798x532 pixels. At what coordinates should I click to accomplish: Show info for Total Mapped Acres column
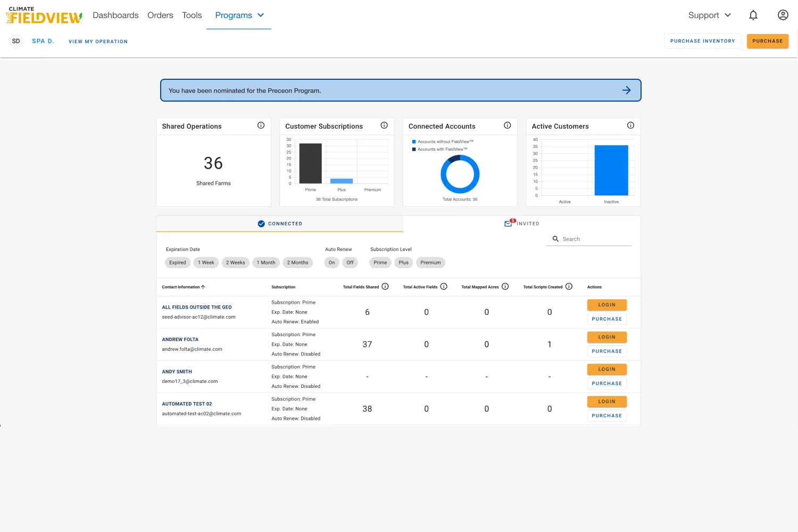point(505,286)
